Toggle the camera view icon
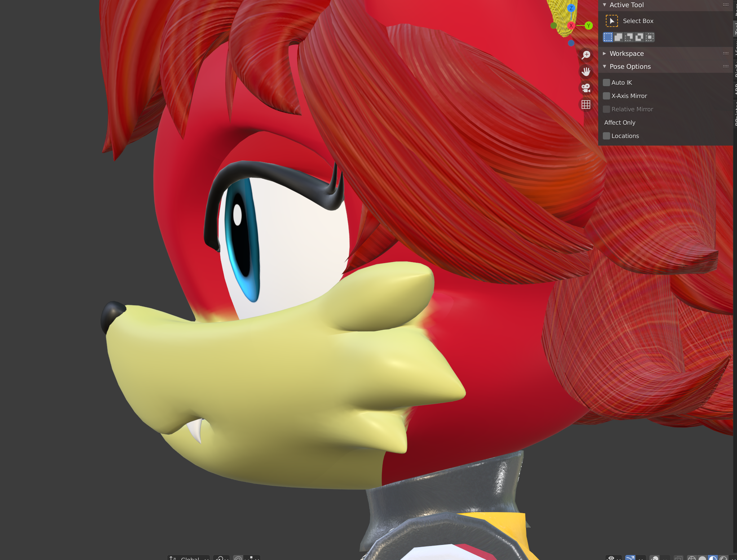This screenshot has width=737, height=560. click(x=586, y=88)
